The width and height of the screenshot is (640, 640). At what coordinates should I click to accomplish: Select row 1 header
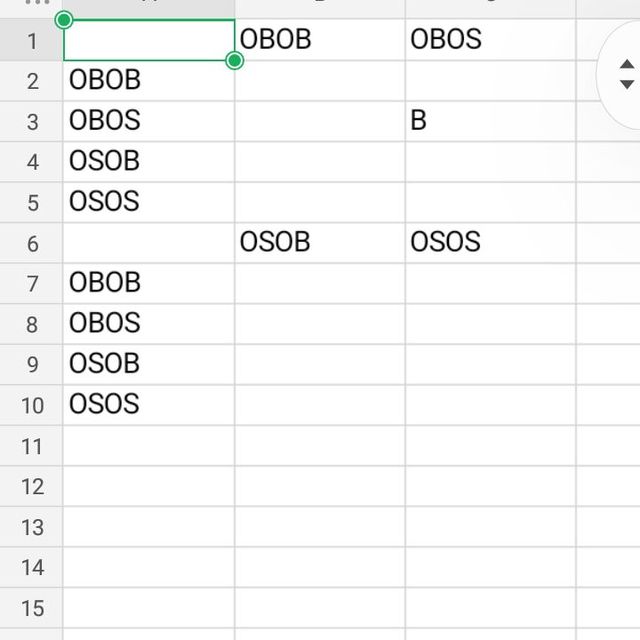(x=31, y=40)
